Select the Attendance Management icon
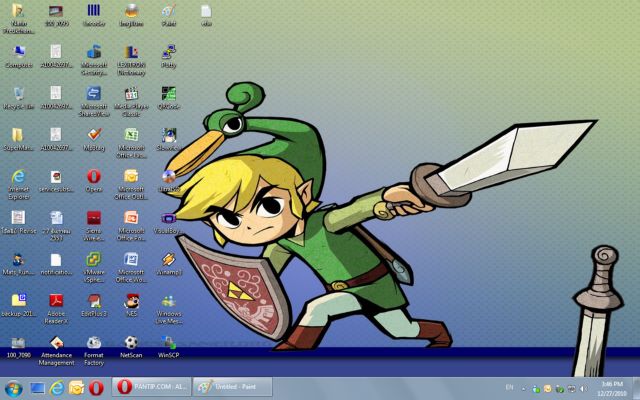The height and width of the screenshot is (400, 640). click(x=56, y=351)
